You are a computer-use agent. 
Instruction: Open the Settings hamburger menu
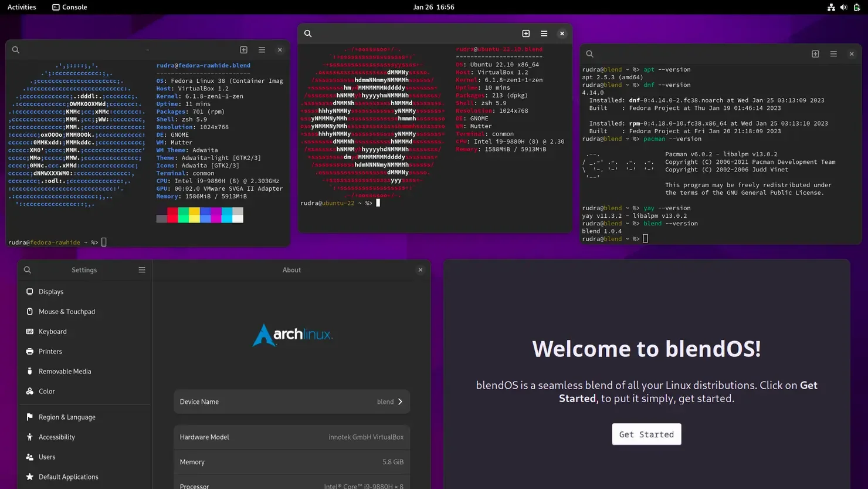click(x=142, y=270)
